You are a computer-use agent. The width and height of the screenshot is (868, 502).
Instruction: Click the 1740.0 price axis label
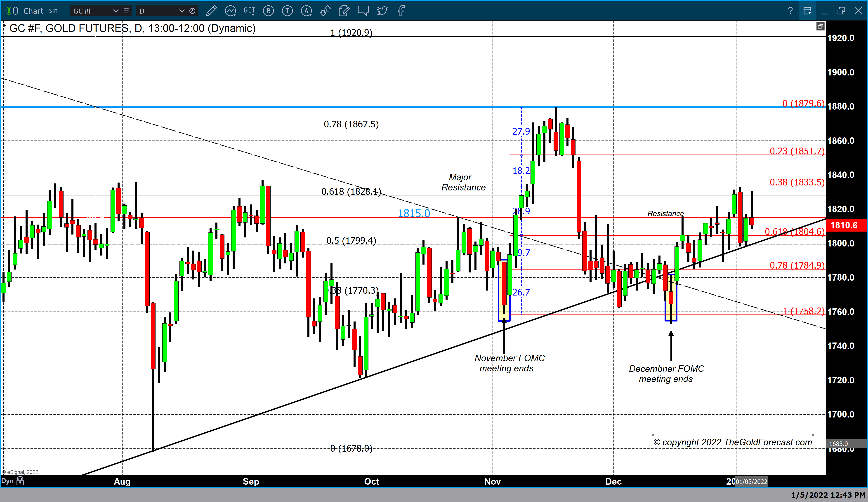coord(840,346)
